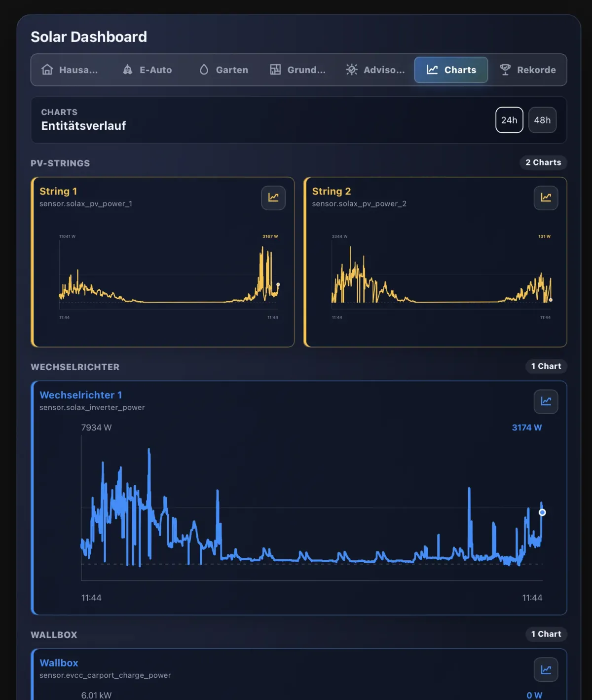Click the sun Advisor icon
Viewport: 592px width, 700px height.
(x=352, y=70)
